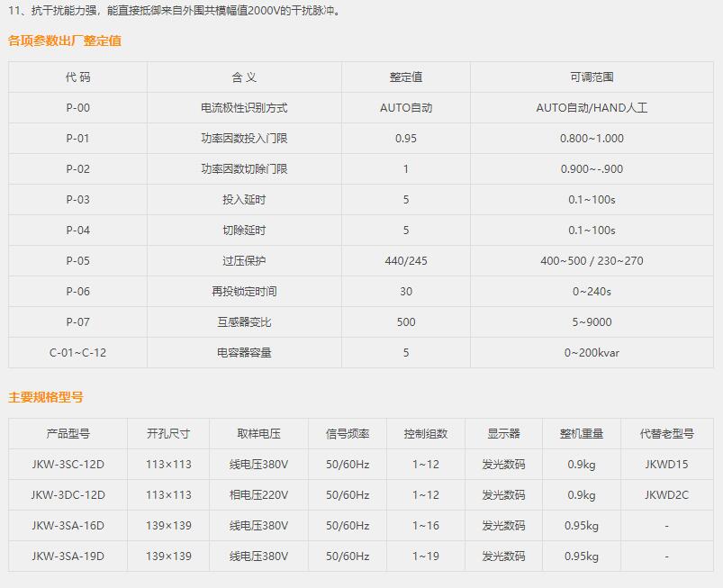Click the 30 setting value for P-06
The height and width of the screenshot is (588, 723).
pyautogui.click(x=406, y=292)
